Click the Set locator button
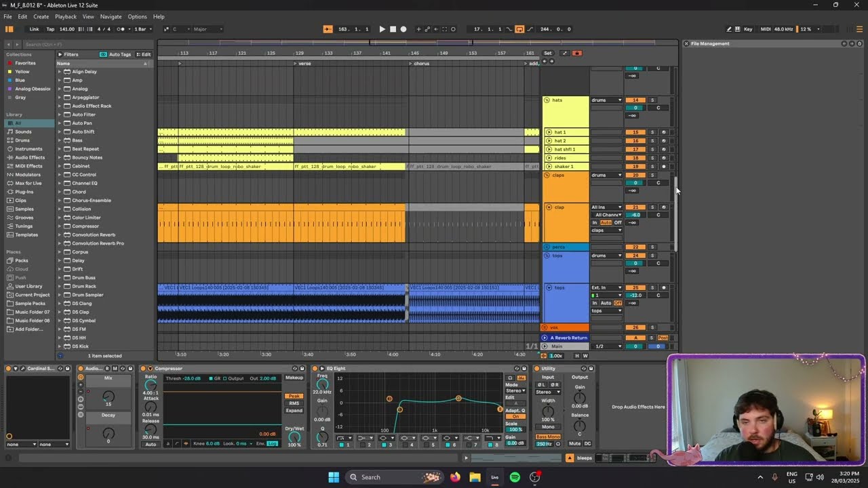 (x=547, y=53)
